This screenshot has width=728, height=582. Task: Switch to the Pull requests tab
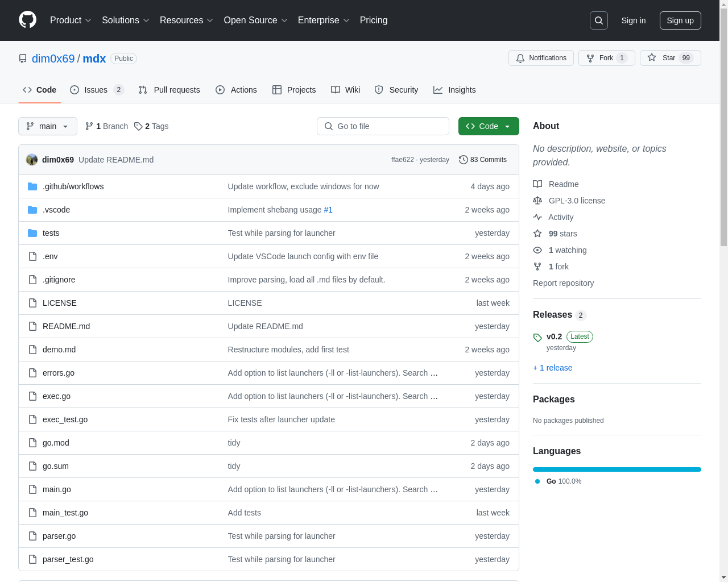(169, 90)
